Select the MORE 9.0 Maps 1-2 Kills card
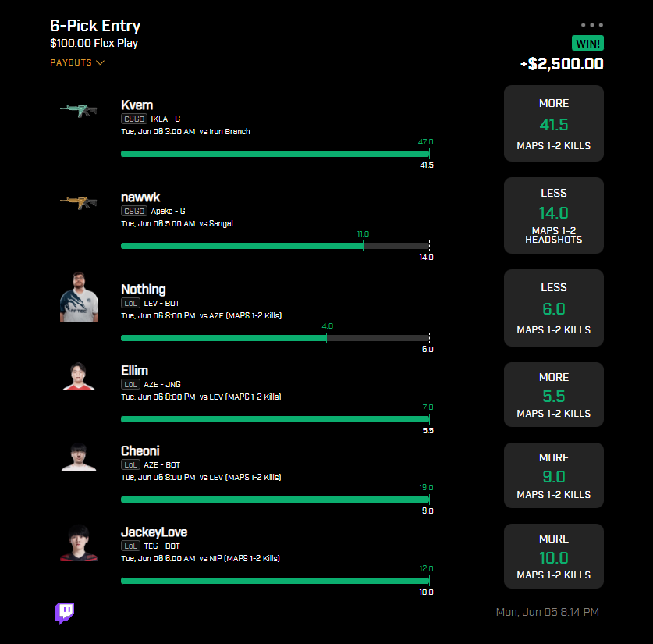This screenshot has height=644, width=653. [x=553, y=475]
